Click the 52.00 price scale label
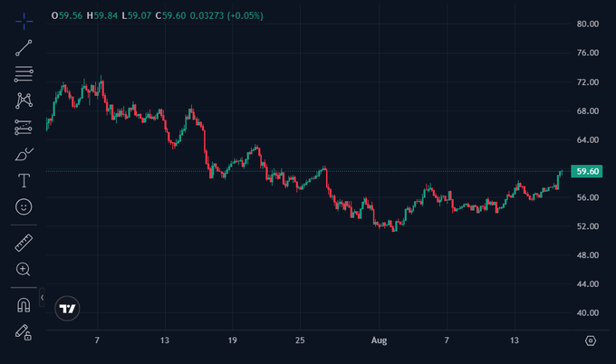Image resolution: width=616 pixels, height=364 pixels. pyautogui.click(x=588, y=226)
